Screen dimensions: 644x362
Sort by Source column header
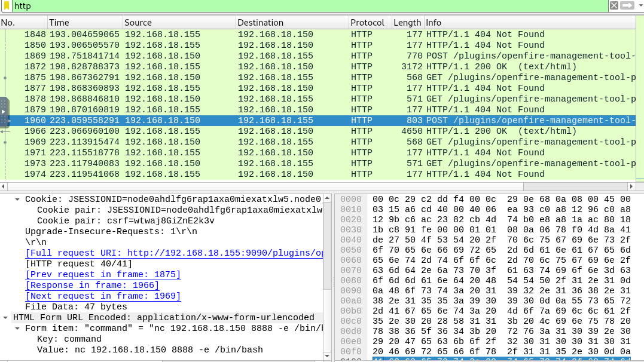click(x=179, y=23)
